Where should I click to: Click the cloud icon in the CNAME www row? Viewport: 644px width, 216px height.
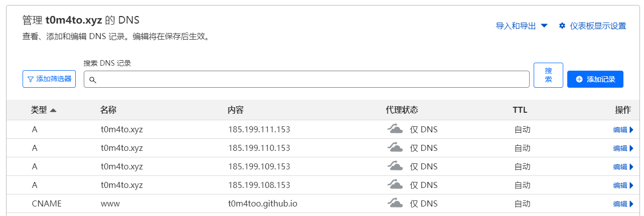coord(395,203)
